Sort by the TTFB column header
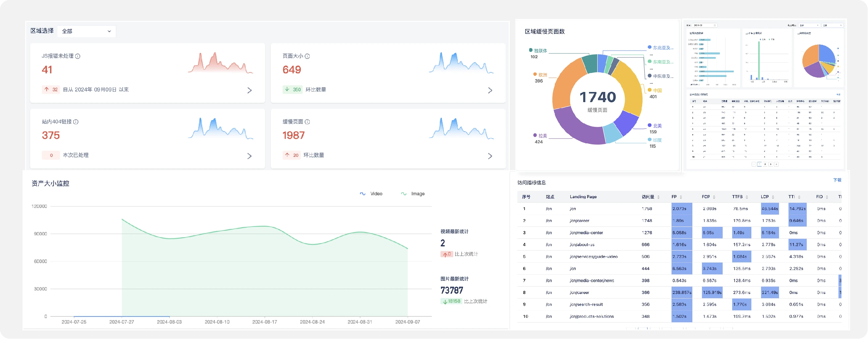The image size is (868, 339). 740,197
